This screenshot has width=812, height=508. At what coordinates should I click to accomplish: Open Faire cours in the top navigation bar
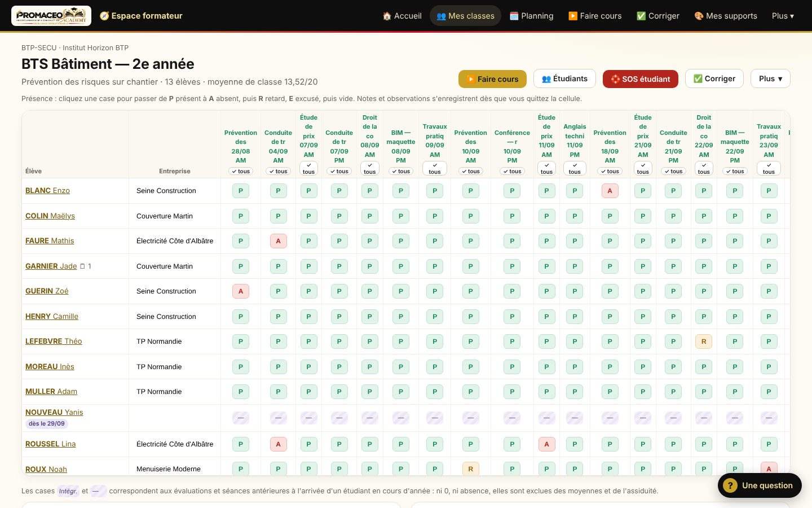point(595,16)
